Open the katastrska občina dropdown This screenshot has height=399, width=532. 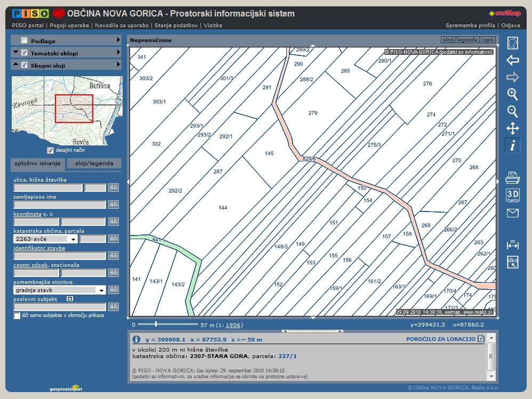coord(73,239)
